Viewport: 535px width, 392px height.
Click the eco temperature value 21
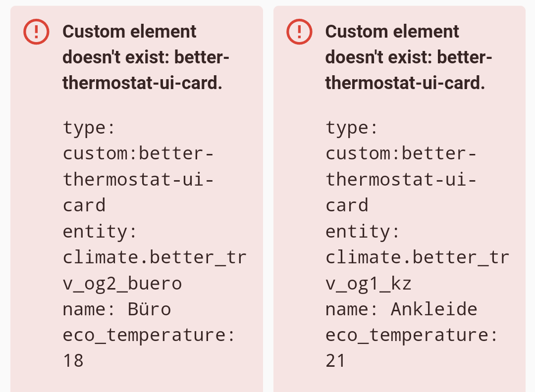(x=336, y=361)
